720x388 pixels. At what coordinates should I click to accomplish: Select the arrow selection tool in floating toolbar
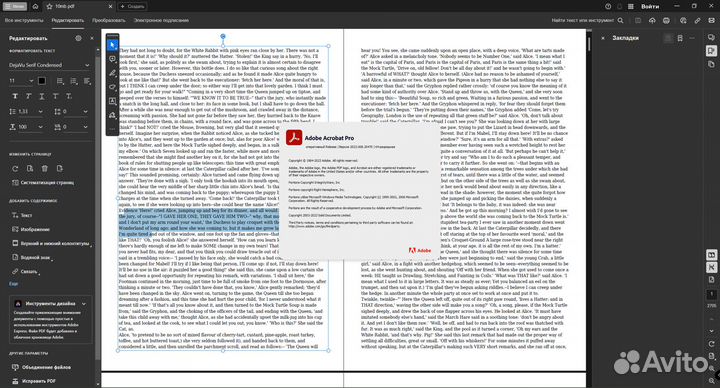coord(112,45)
